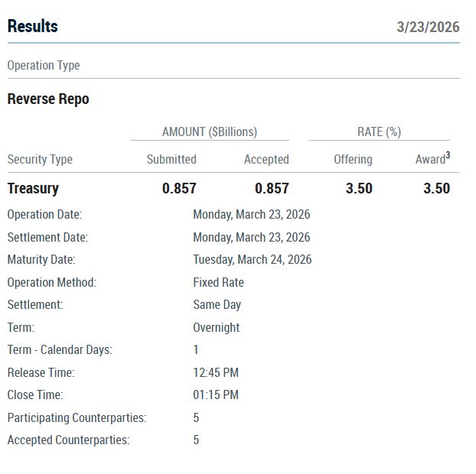
Task: Click the Participating Counterparties label
Action: [x=77, y=418]
